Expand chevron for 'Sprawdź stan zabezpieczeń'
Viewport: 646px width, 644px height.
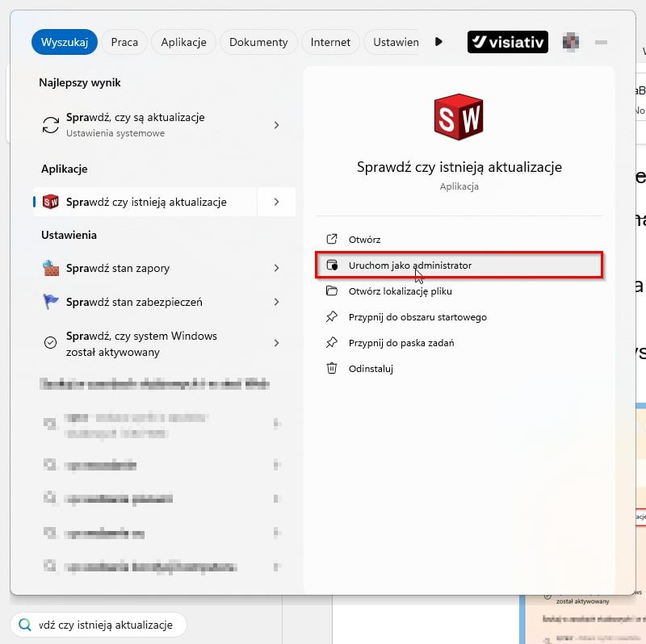tap(276, 302)
